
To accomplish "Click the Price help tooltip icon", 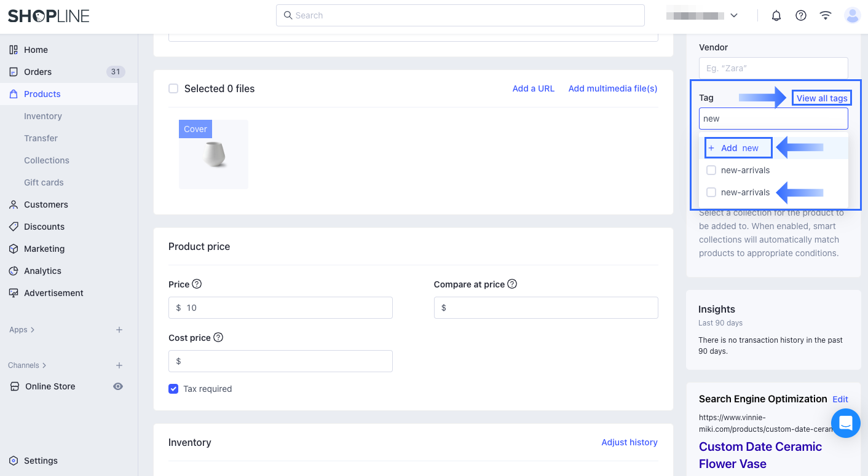I will coord(197,284).
